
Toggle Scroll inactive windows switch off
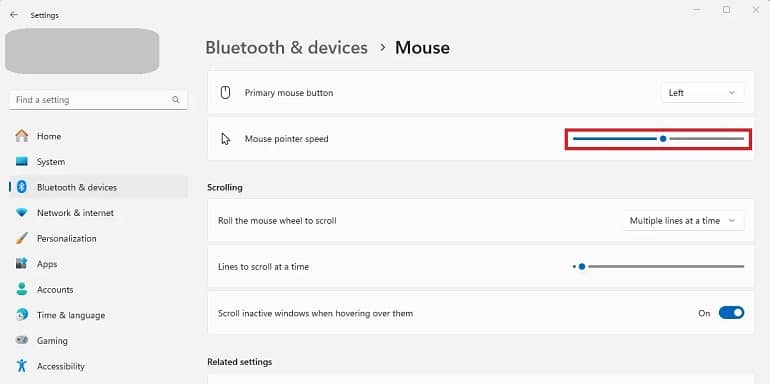click(731, 313)
